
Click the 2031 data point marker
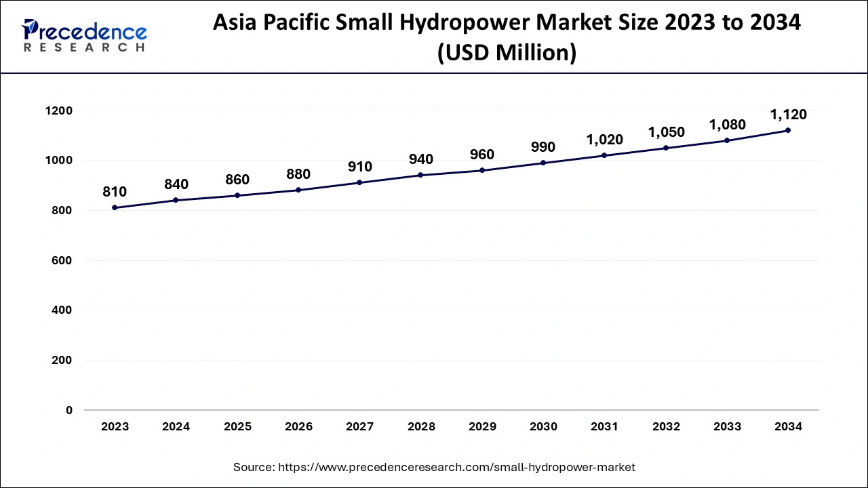(x=604, y=155)
